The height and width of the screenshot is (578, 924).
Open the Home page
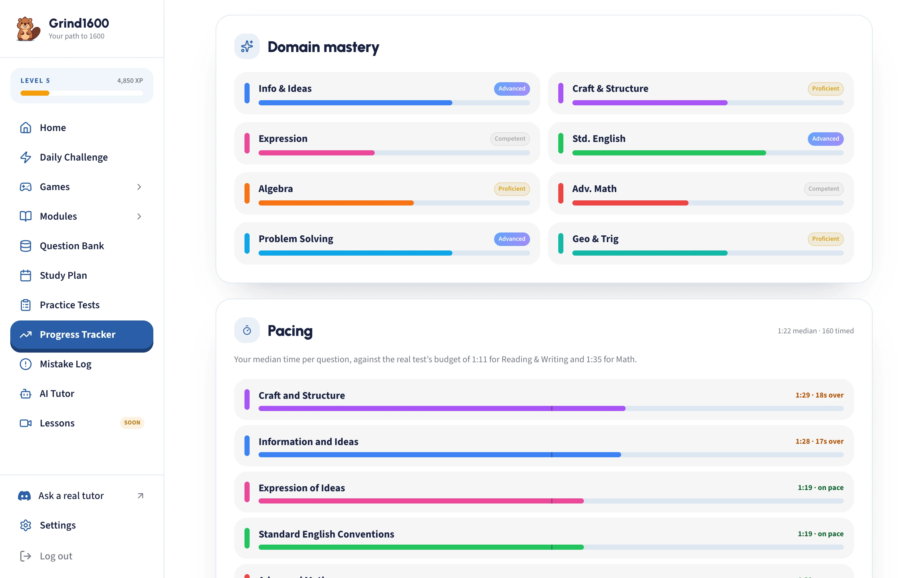pyautogui.click(x=82, y=128)
